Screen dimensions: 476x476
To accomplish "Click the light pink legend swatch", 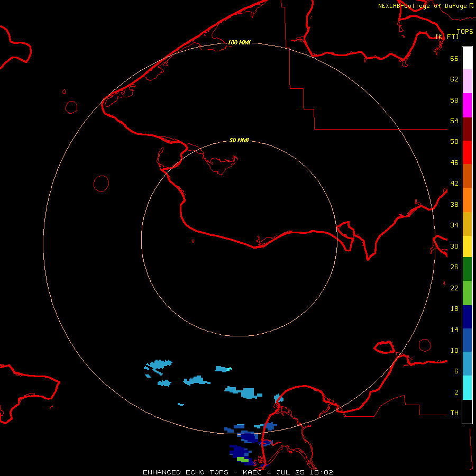I will point(467,81).
